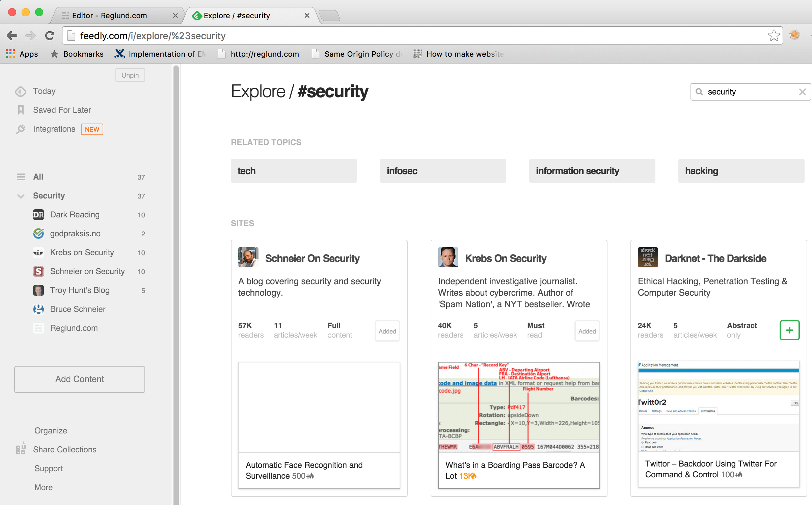This screenshot has width=812, height=505.
Task: Click the search field containing security
Action: (751, 92)
